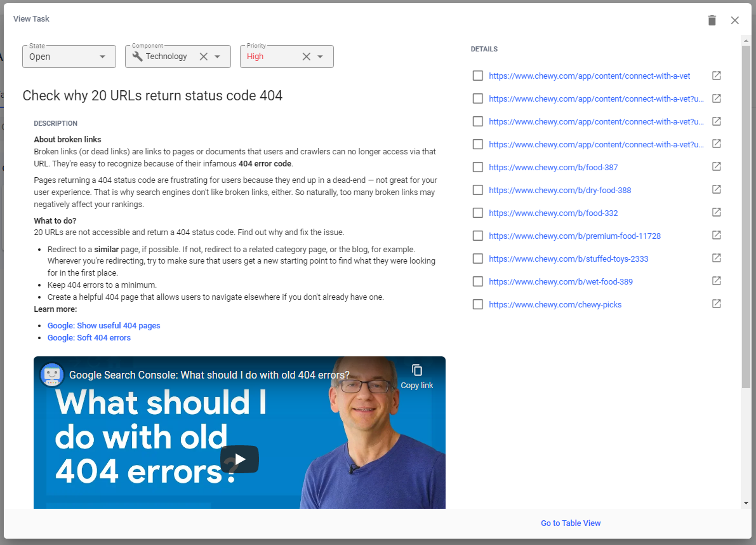The image size is (756, 545).
Task: Clear the Technology component selection
Action: pos(204,57)
